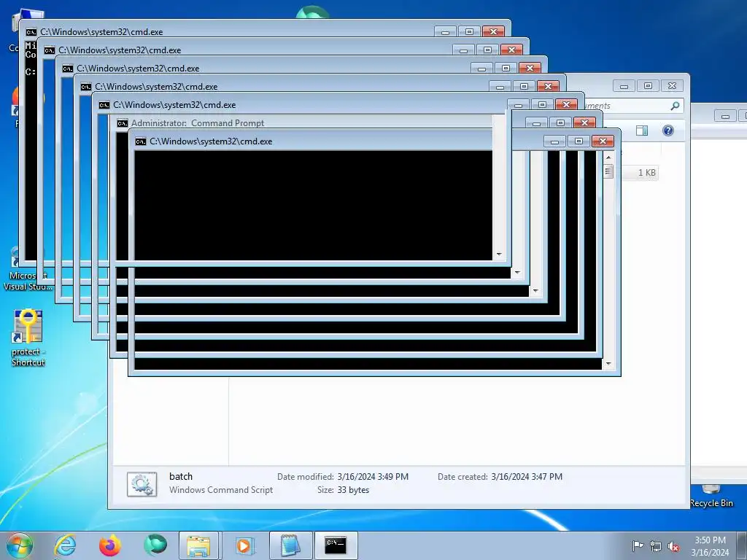Close the frontmost cmd.exe window
747x560 pixels.
pos(603,141)
